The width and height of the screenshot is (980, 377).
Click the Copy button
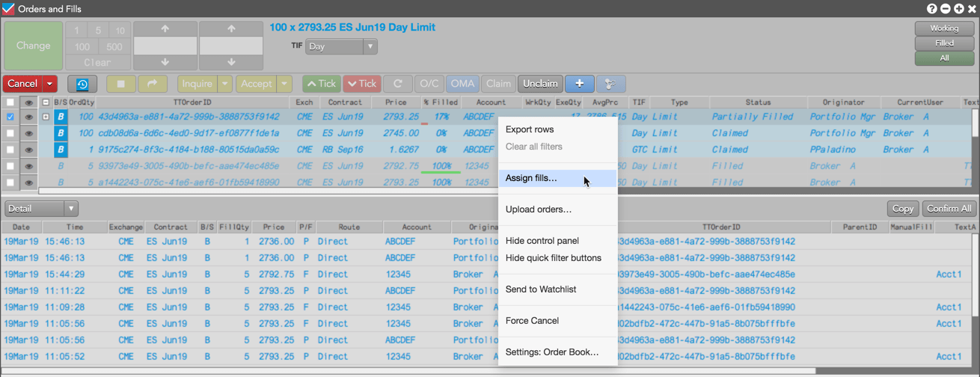pyautogui.click(x=903, y=209)
